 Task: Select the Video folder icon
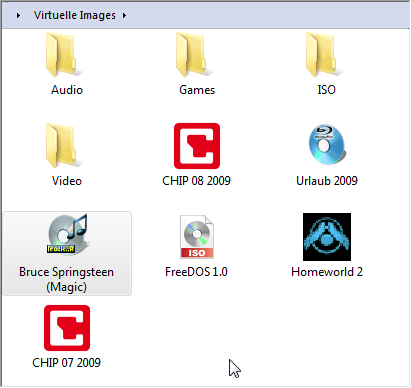[64, 146]
